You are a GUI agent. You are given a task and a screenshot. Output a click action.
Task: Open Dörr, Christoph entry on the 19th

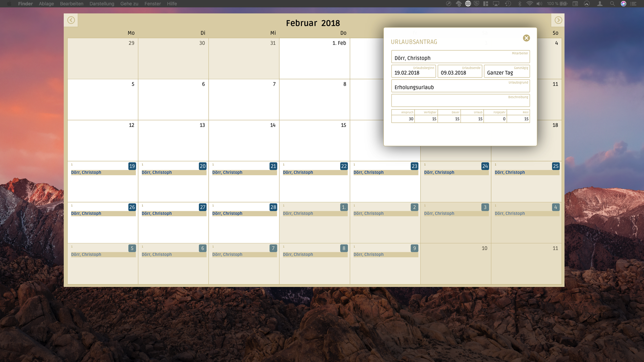103,172
